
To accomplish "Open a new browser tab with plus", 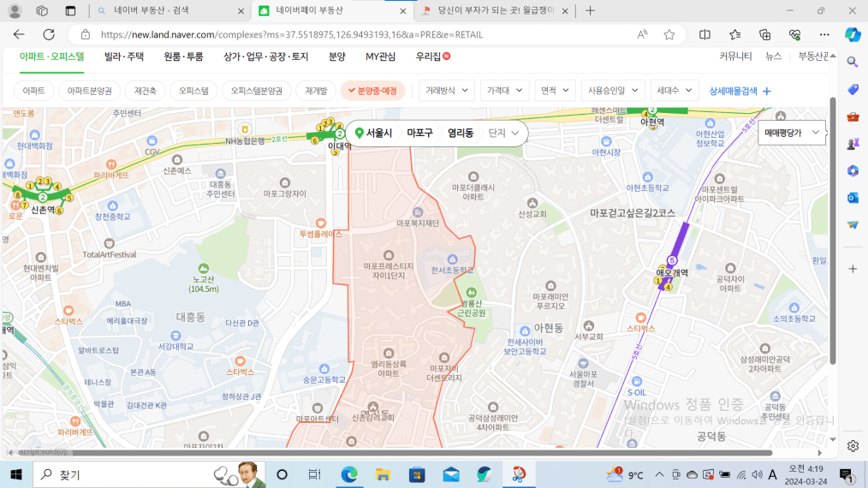I will pos(590,10).
